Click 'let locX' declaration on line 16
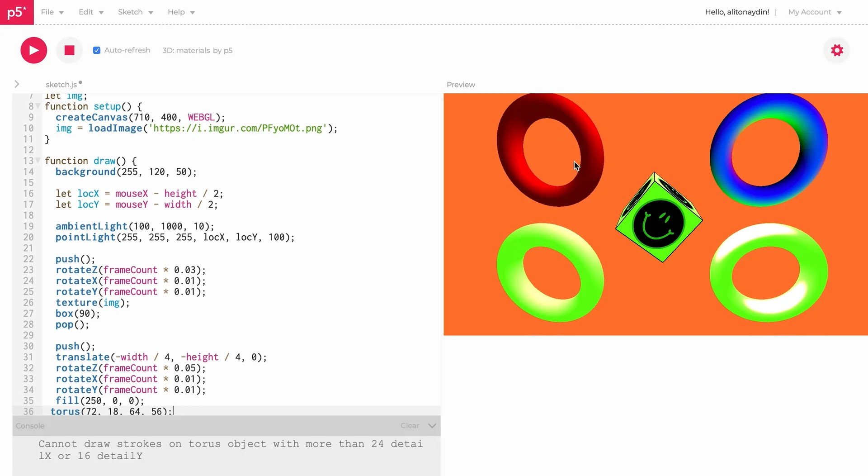 pos(139,194)
